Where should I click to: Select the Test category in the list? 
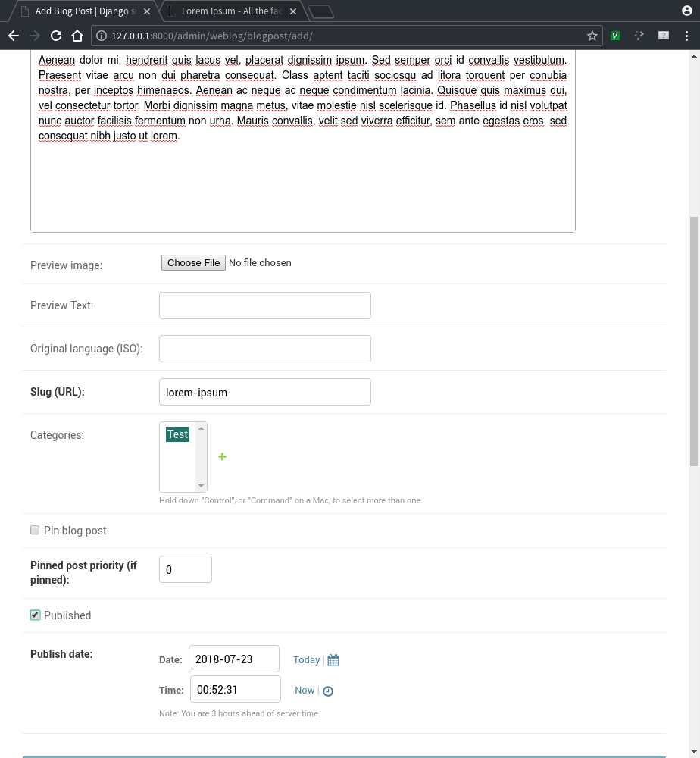click(178, 434)
